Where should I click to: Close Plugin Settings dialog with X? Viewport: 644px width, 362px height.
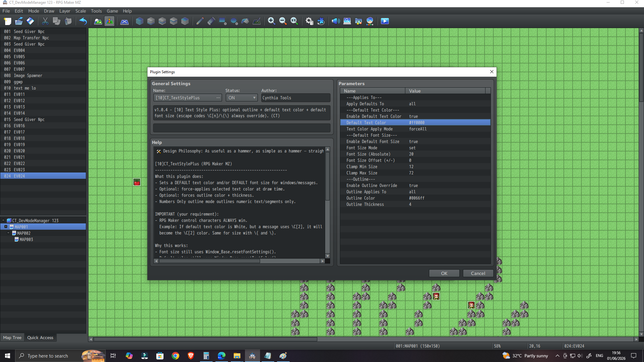click(x=492, y=72)
